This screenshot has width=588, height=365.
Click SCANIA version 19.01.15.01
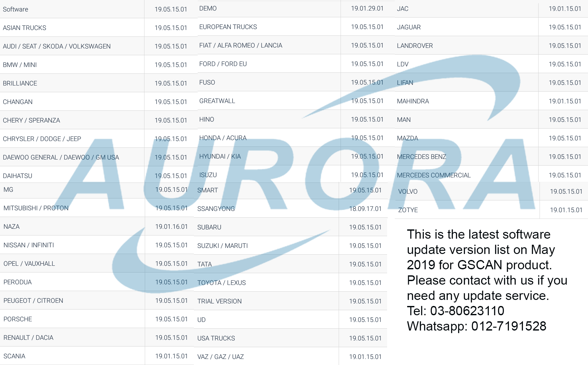pos(172,356)
